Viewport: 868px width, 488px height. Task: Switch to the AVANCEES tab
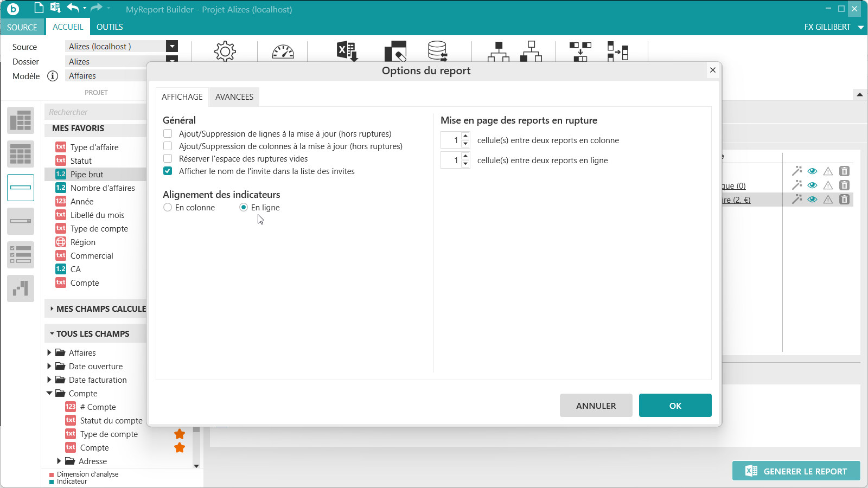(x=234, y=97)
